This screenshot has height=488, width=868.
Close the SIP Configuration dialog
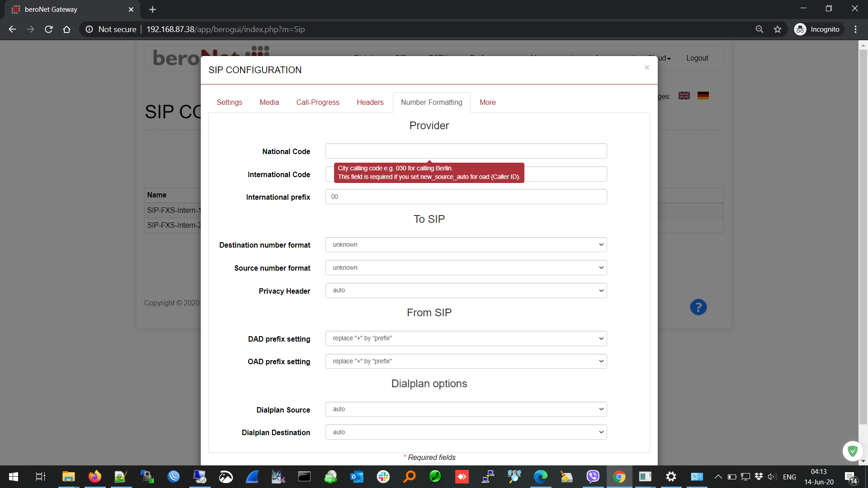[x=646, y=68]
